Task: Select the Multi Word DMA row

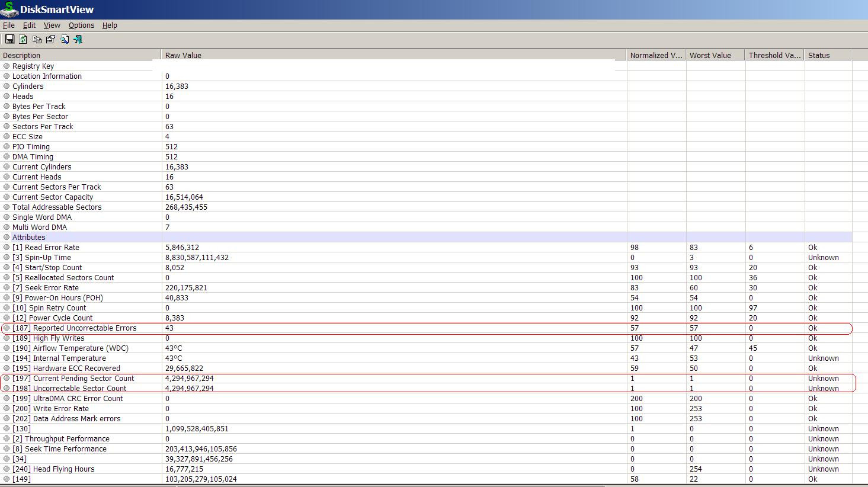Action: pyautogui.click(x=426, y=227)
